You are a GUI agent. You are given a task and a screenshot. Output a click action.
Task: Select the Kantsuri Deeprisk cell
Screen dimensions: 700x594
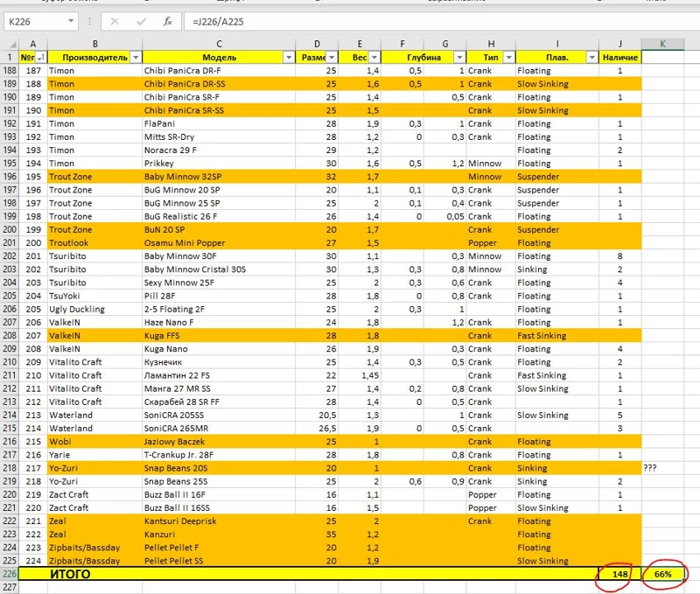coord(219,521)
